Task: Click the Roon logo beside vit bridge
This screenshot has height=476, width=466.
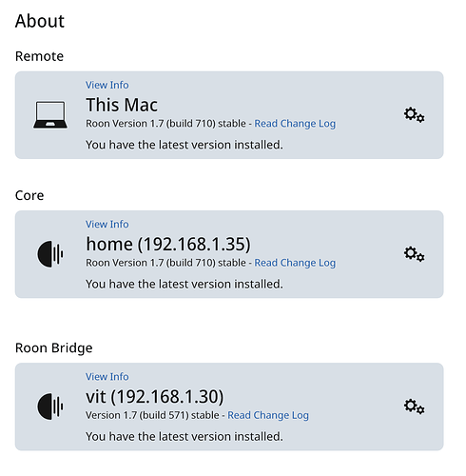Action: coord(50,407)
